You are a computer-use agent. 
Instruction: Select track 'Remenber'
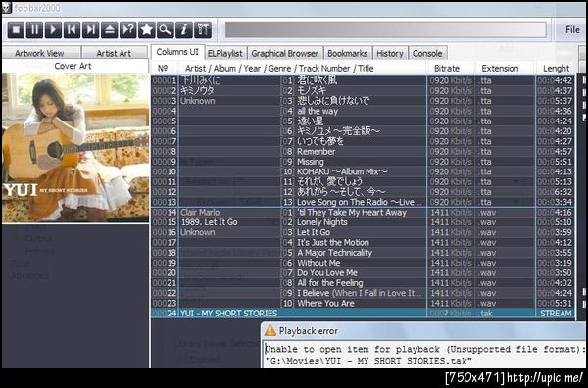click(x=317, y=152)
